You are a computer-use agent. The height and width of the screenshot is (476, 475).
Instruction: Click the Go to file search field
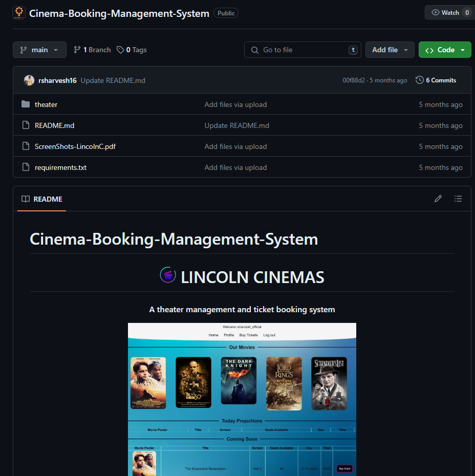click(x=302, y=50)
